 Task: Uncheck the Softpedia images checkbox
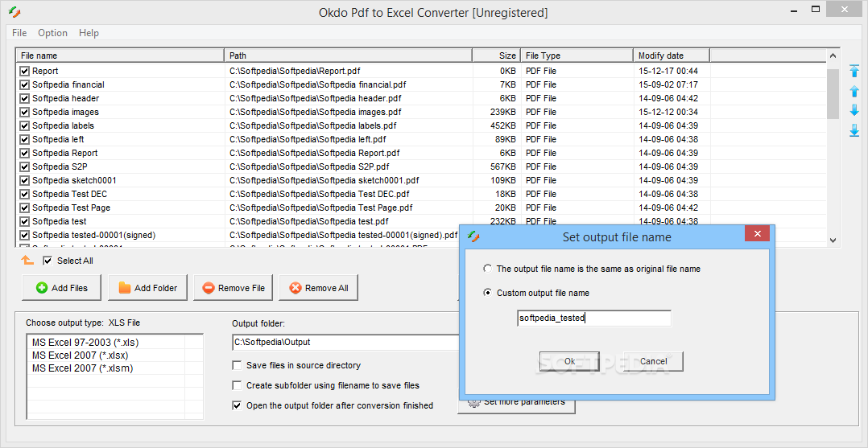24,112
